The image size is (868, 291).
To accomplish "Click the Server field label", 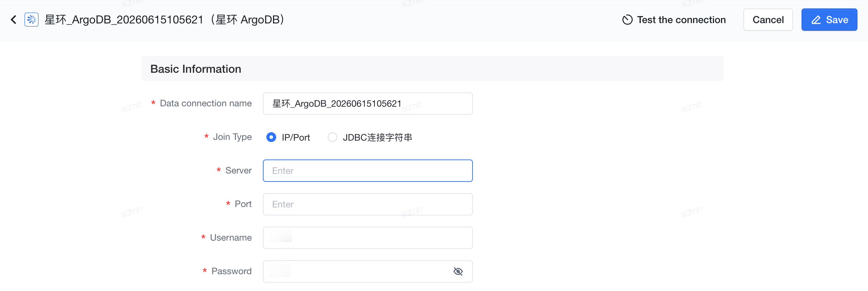I will pos(239,170).
